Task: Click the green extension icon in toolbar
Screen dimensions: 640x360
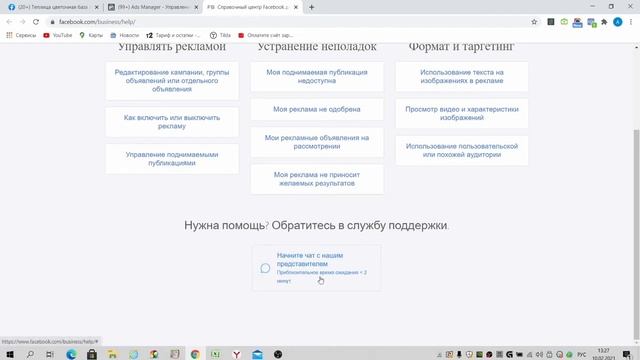Action: (564, 22)
